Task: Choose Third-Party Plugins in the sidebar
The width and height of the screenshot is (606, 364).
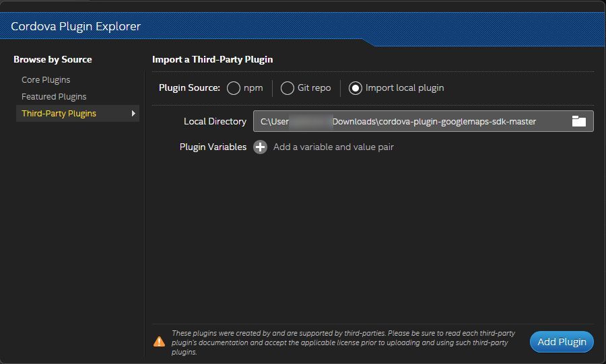Action: click(59, 114)
